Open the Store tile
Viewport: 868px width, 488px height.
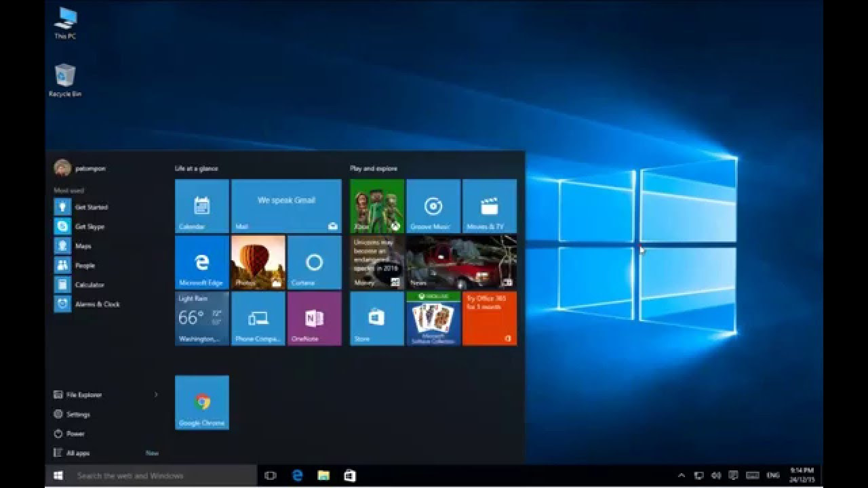[x=377, y=319]
